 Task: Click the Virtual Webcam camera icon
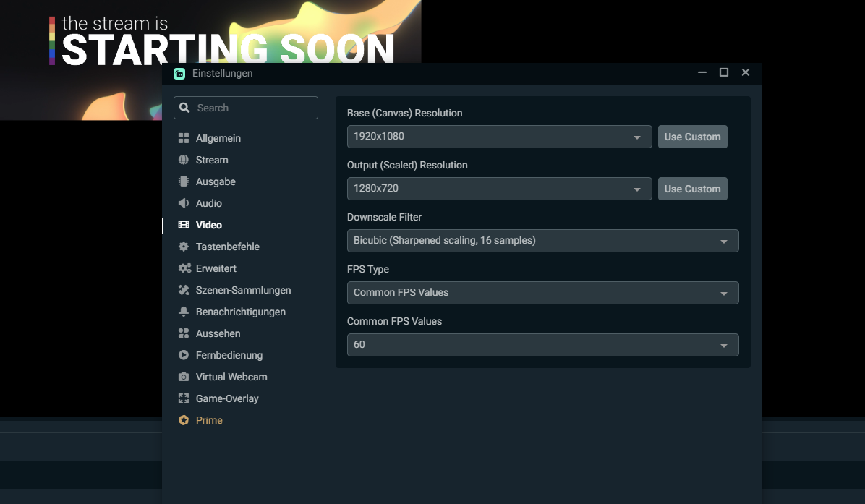(x=184, y=377)
